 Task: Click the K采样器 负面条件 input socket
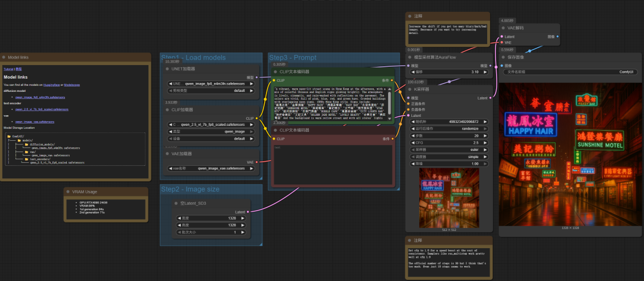tap(408, 110)
